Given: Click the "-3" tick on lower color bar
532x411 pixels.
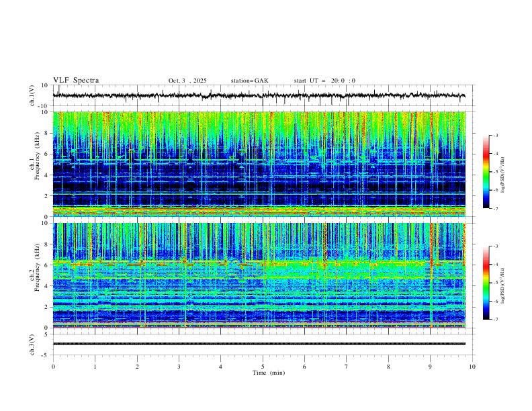Looking at the screenshot, I should point(495,246).
